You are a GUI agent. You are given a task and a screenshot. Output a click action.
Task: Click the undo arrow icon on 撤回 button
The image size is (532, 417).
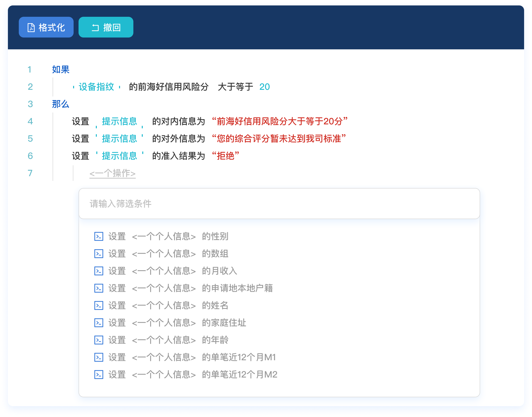pos(95,27)
